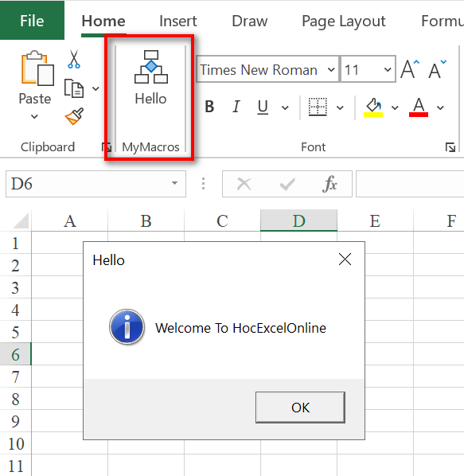Image resolution: width=464 pixels, height=476 pixels.
Task: Open the File menu
Action: [32, 21]
